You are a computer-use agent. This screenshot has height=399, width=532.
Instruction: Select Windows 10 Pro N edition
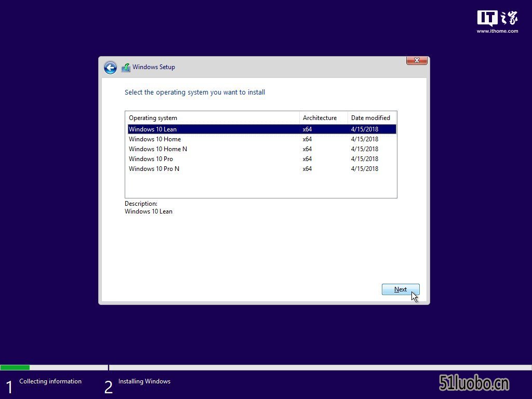262,169
